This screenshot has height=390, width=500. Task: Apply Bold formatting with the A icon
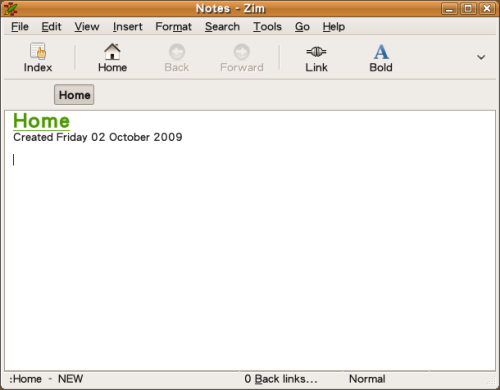(381, 52)
